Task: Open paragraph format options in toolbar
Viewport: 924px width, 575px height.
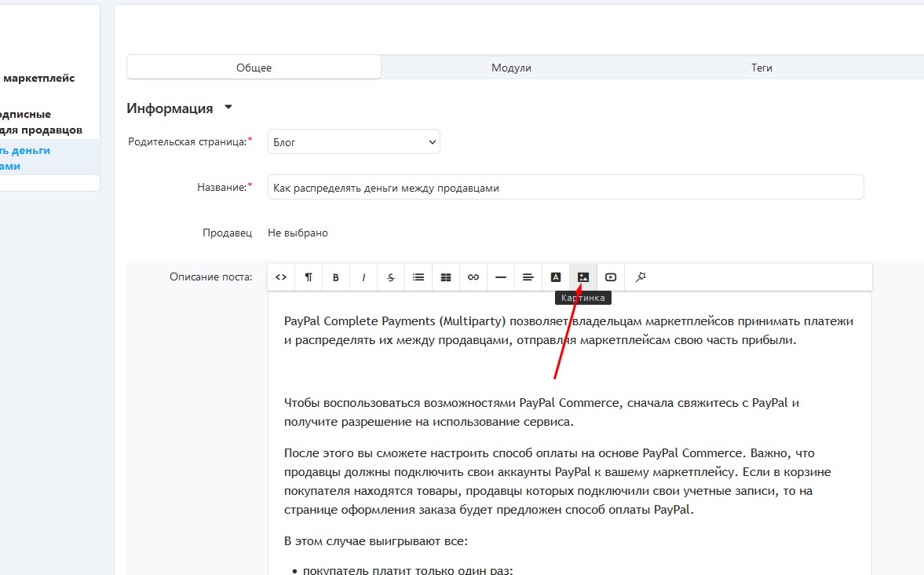Action: click(x=309, y=277)
